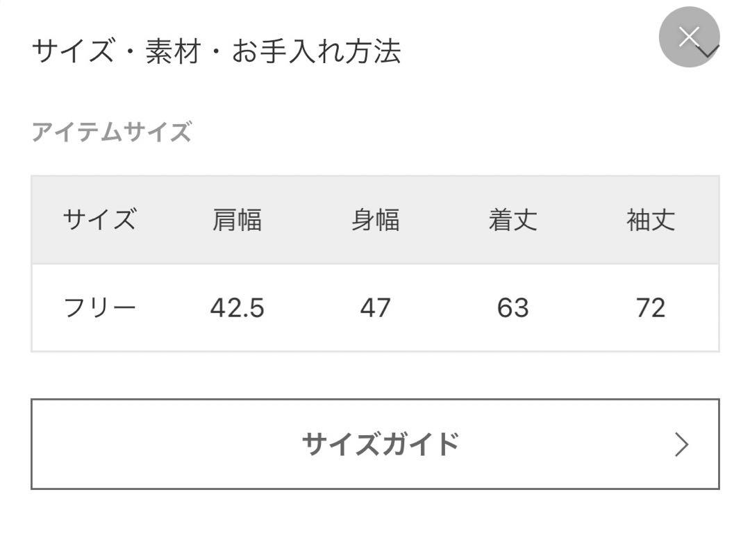The height and width of the screenshot is (560, 750).
Task: Close the size and material panel
Action: (x=689, y=37)
